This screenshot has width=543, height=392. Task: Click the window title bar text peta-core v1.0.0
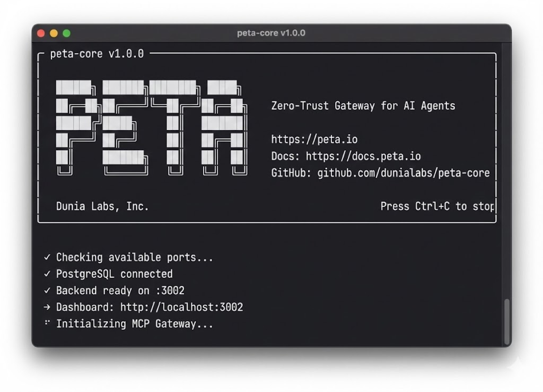[x=271, y=33]
